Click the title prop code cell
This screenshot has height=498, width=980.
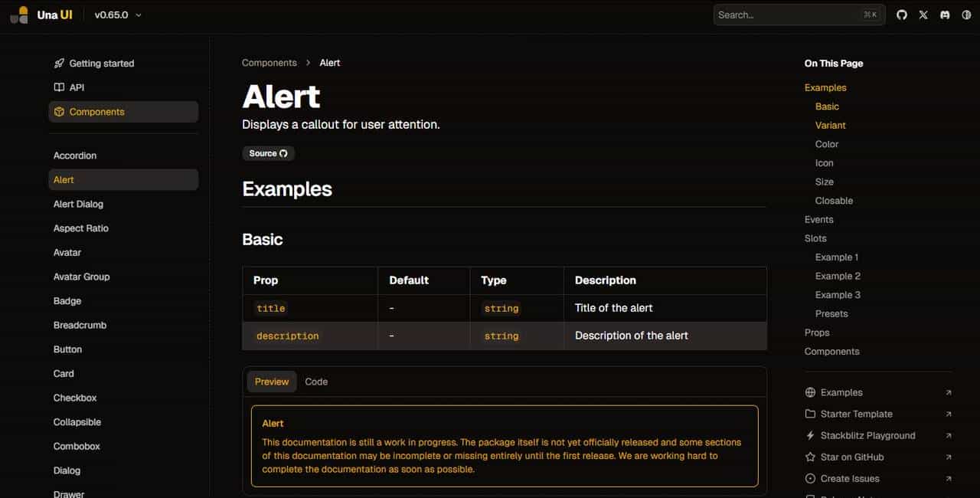pyautogui.click(x=271, y=308)
